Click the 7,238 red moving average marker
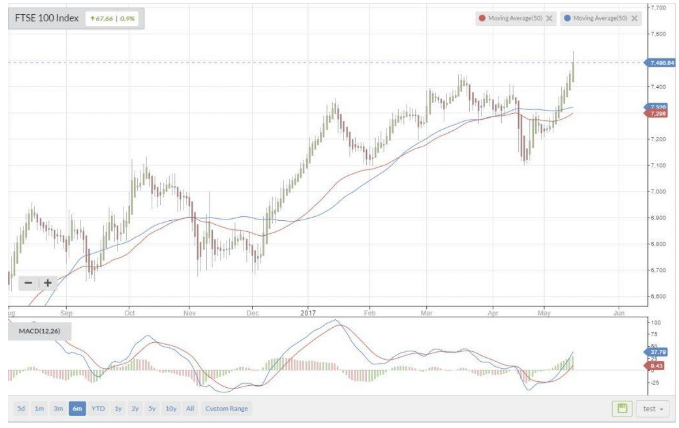The image size is (679, 428). click(x=657, y=113)
